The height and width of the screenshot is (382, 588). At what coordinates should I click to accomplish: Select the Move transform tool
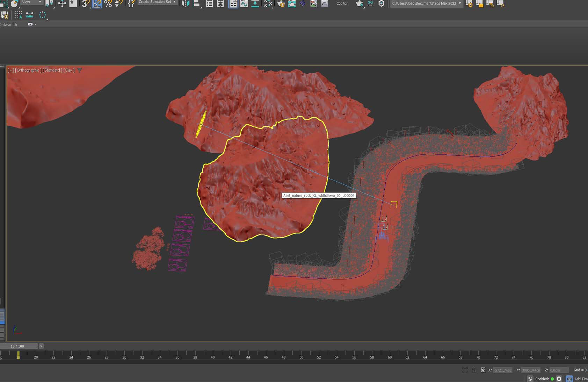[62, 3]
